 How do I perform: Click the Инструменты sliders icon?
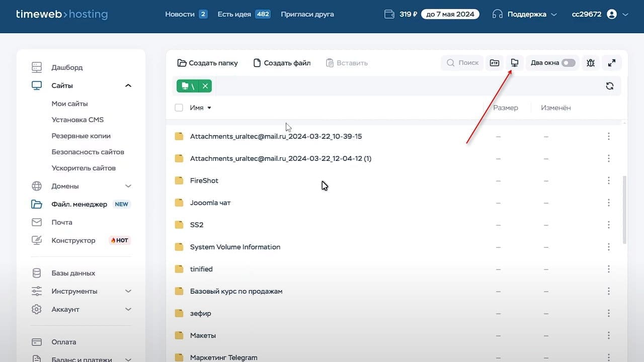pos(37,291)
